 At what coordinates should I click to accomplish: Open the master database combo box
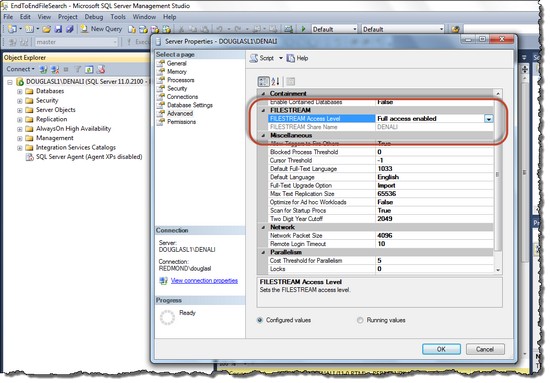click(x=76, y=42)
